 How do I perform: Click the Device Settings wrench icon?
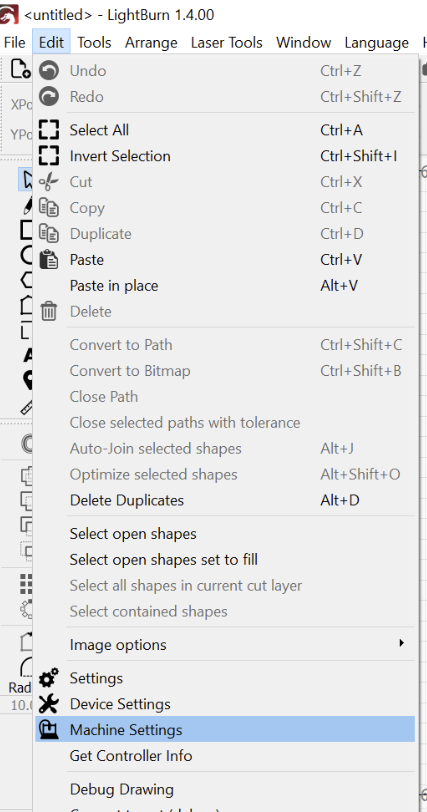(49, 704)
